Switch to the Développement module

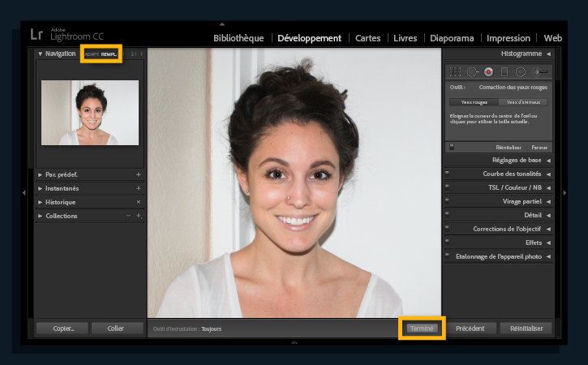[x=309, y=38]
